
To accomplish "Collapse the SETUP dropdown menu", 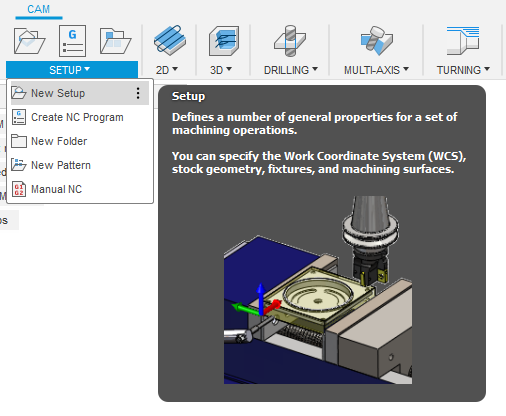I will click(x=72, y=70).
